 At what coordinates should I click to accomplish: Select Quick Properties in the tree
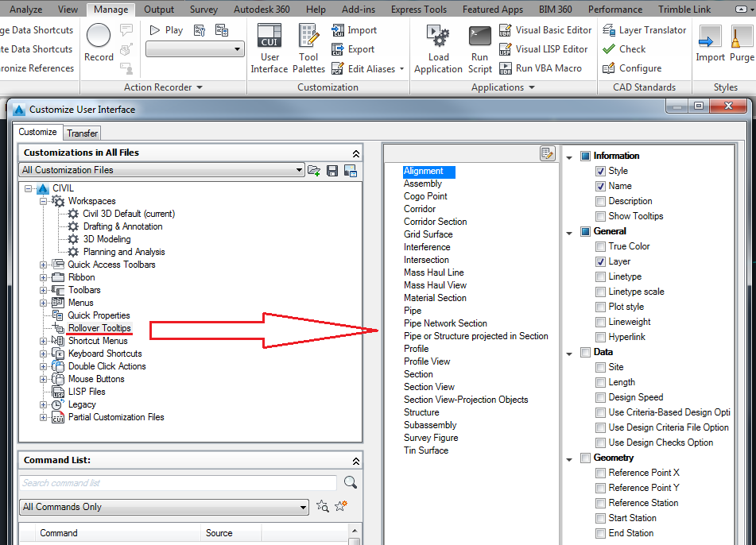point(99,315)
